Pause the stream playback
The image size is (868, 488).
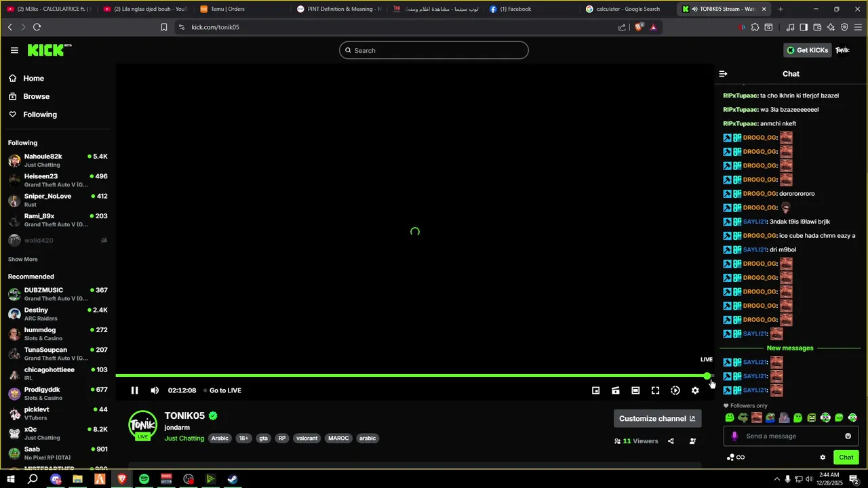134,390
